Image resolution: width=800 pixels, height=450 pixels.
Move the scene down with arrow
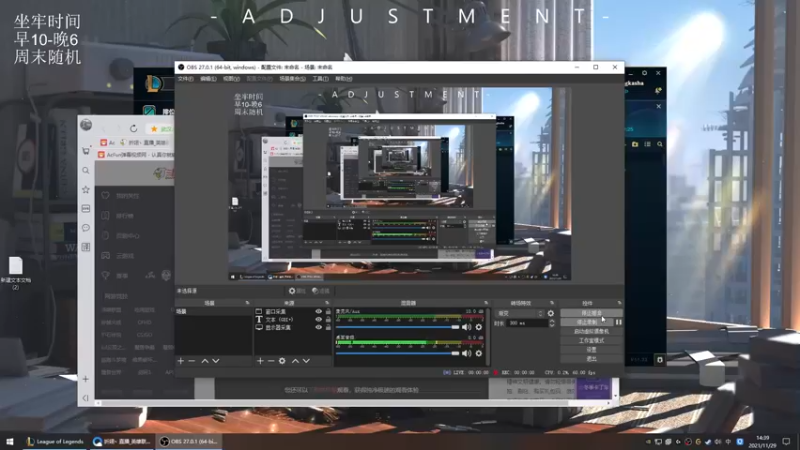(216, 361)
